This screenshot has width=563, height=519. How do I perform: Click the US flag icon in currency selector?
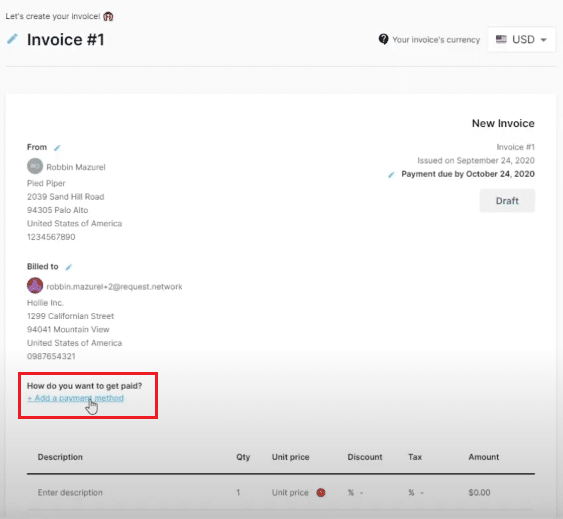(501, 39)
